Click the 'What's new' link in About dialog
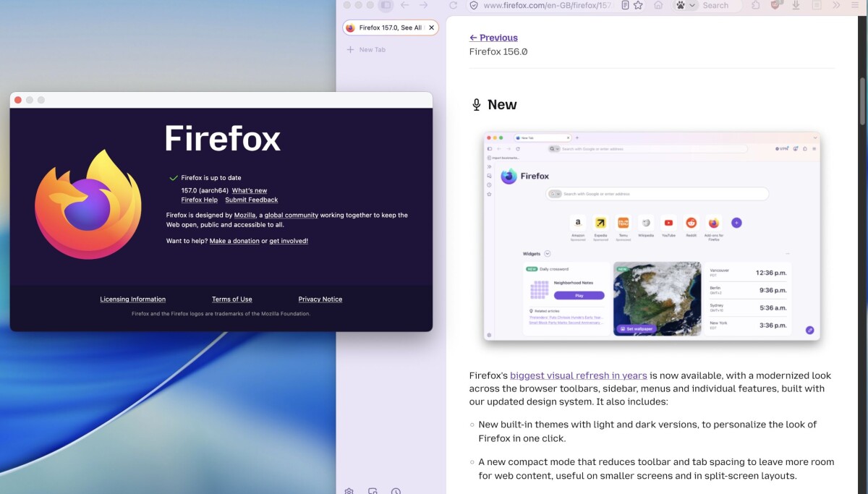The height and width of the screenshot is (494, 868). pyautogui.click(x=250, y=191)
